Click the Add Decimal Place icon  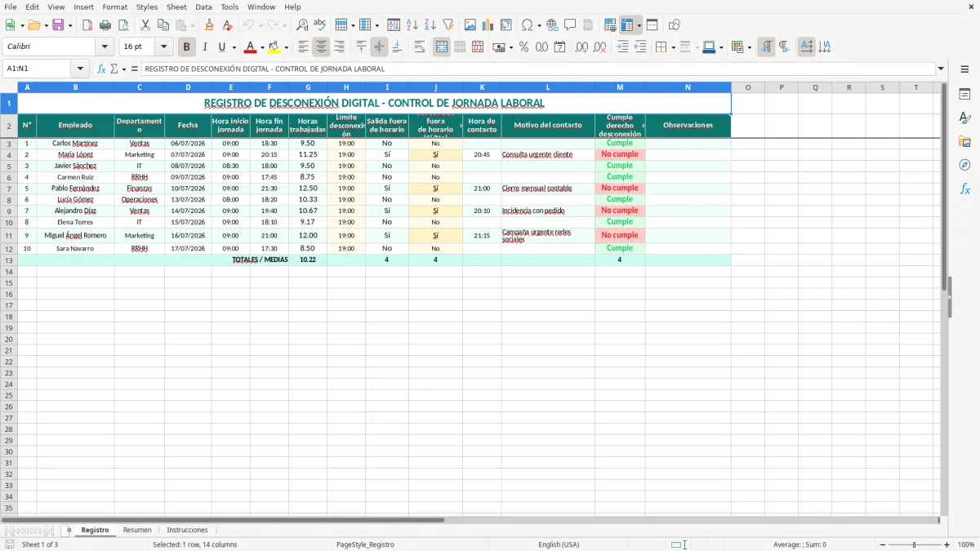point(582,47)
